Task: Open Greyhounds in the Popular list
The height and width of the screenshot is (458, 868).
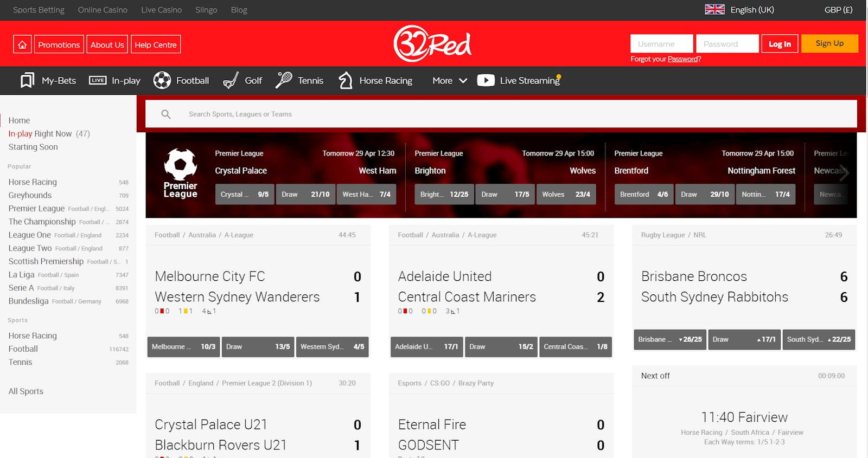Action: tap(30, 195)
